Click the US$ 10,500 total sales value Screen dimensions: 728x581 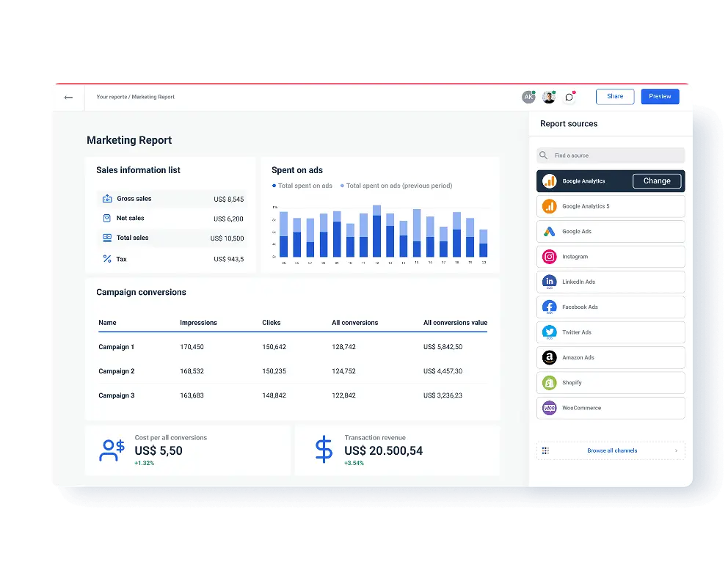pos(227,238)
